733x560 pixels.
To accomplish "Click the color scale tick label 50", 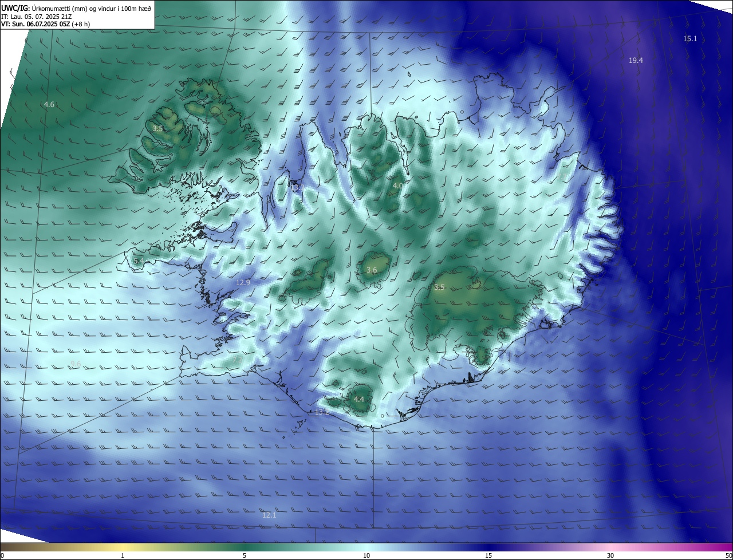I will click(x=728, y=555).
